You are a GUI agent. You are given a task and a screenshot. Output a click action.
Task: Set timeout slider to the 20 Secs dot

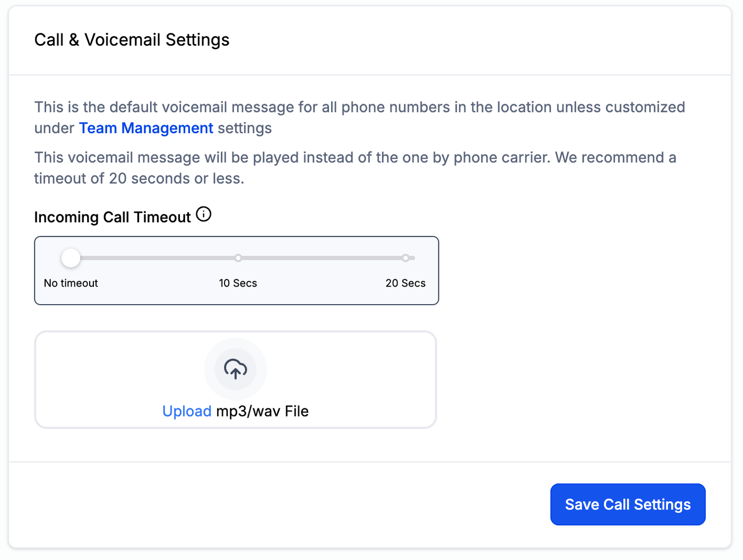405,258
